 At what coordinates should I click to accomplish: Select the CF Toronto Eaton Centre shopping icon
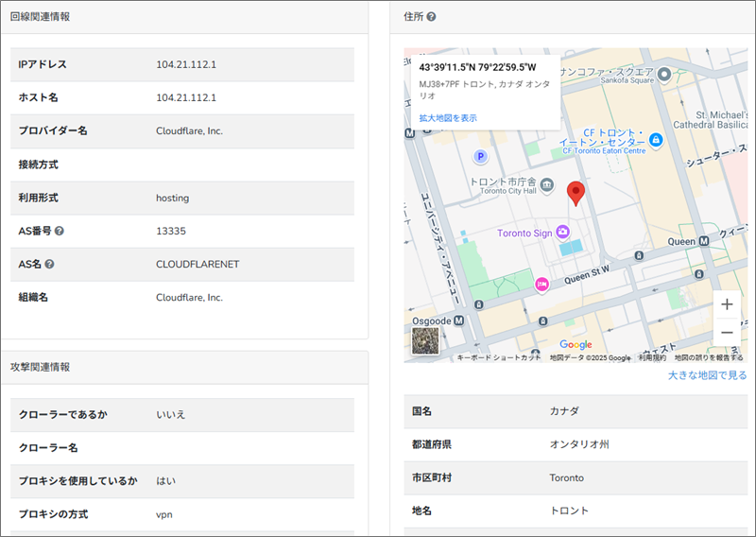click(656, 139)
